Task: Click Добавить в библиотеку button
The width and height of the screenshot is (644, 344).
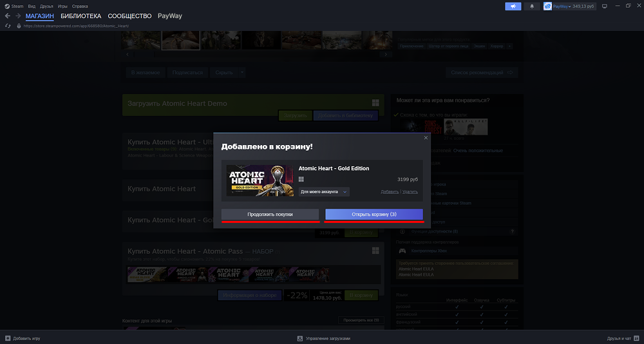Action: [345, 115]
